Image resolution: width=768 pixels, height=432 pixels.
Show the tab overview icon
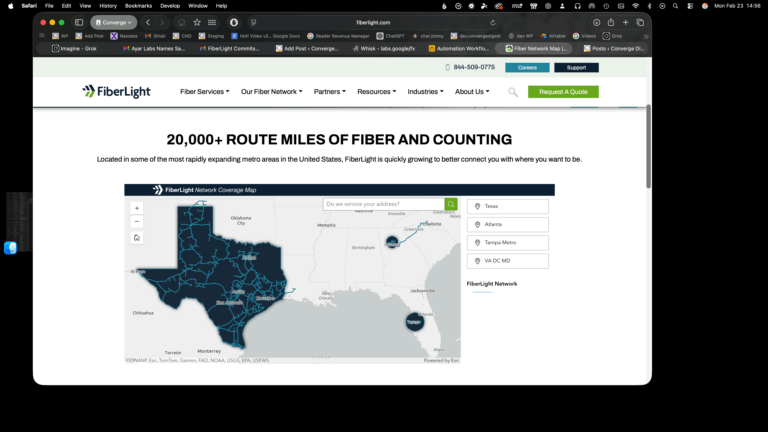click(640, 23)
